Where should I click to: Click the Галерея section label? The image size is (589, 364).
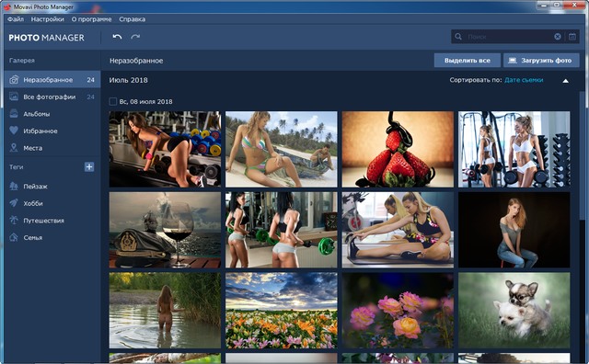[x=22, y=60]
